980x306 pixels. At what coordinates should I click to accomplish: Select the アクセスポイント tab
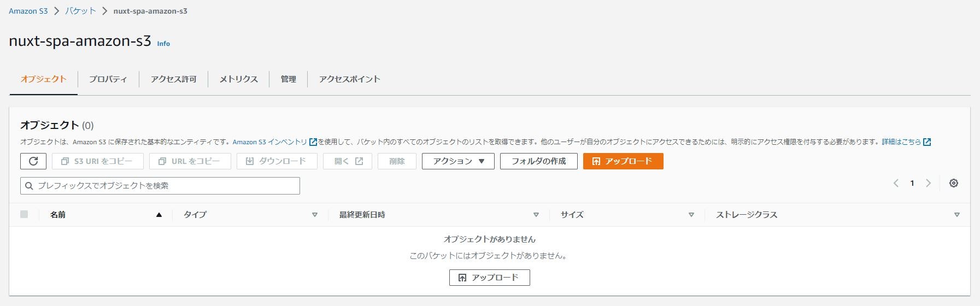pos(350,79)
